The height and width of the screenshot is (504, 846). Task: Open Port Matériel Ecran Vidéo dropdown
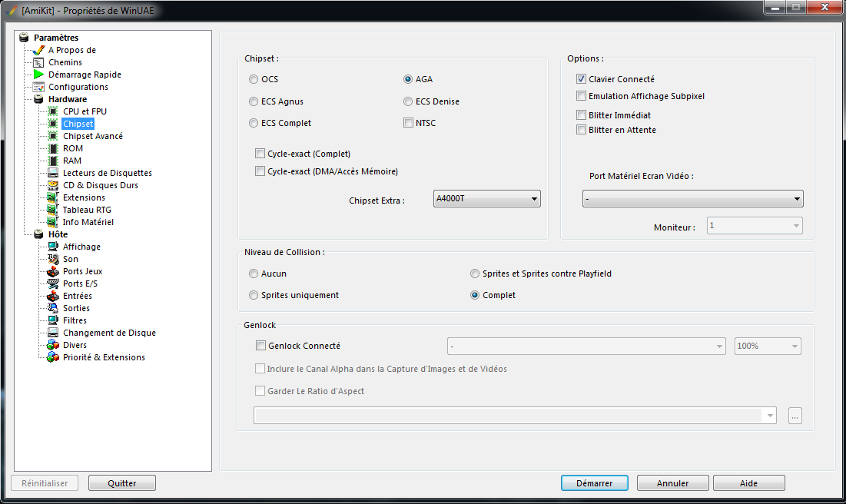click(692, 199)
